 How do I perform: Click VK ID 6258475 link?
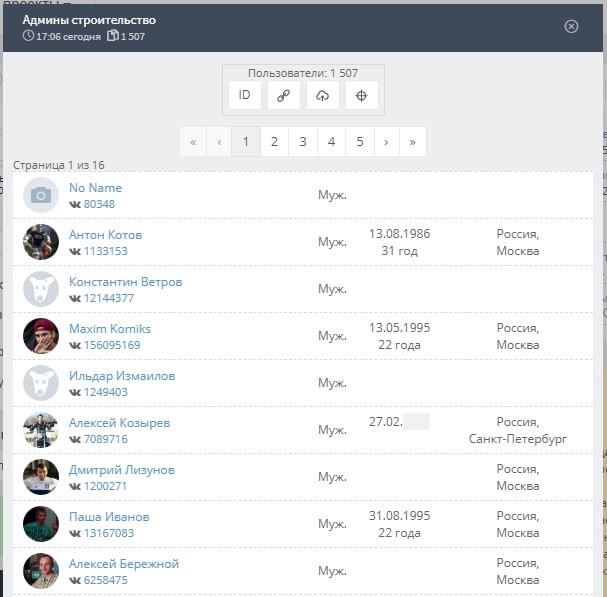(98, 580)
